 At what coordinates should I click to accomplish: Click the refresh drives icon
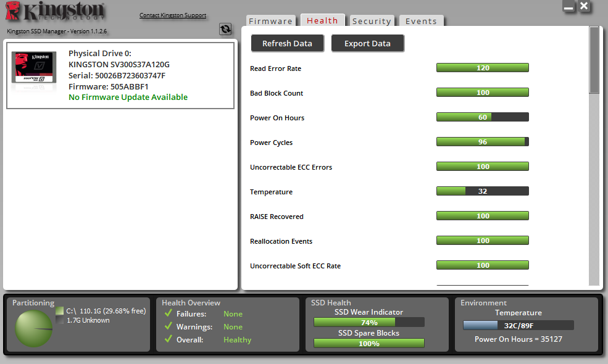[x=225, y=29]
